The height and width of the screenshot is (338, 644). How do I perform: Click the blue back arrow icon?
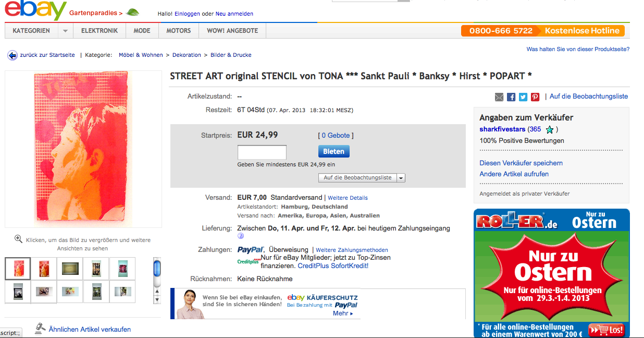[x=13, y=55]
